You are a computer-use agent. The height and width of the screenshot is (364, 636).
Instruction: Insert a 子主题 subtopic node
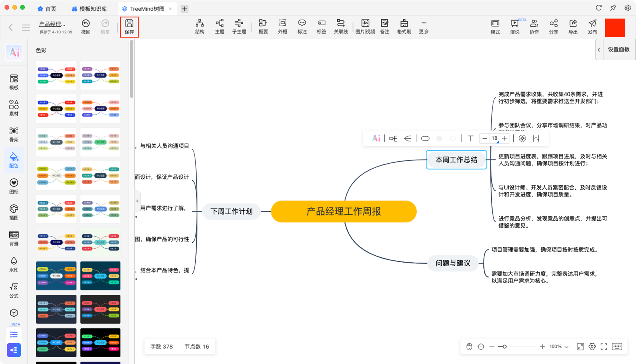(x=239, y=26)
